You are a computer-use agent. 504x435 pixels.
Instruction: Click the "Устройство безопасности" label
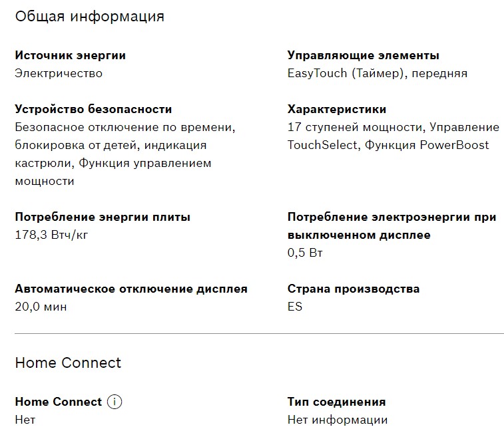[x=93, y=109]
